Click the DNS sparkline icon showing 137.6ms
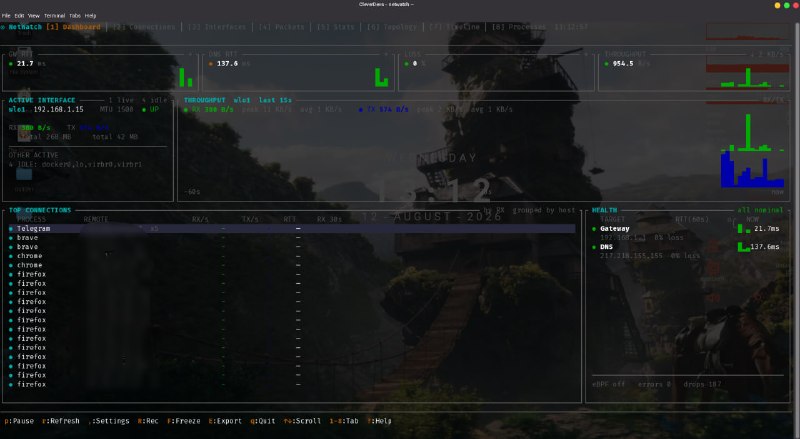Viewport: 800px width, 439px height. point(743,247)
